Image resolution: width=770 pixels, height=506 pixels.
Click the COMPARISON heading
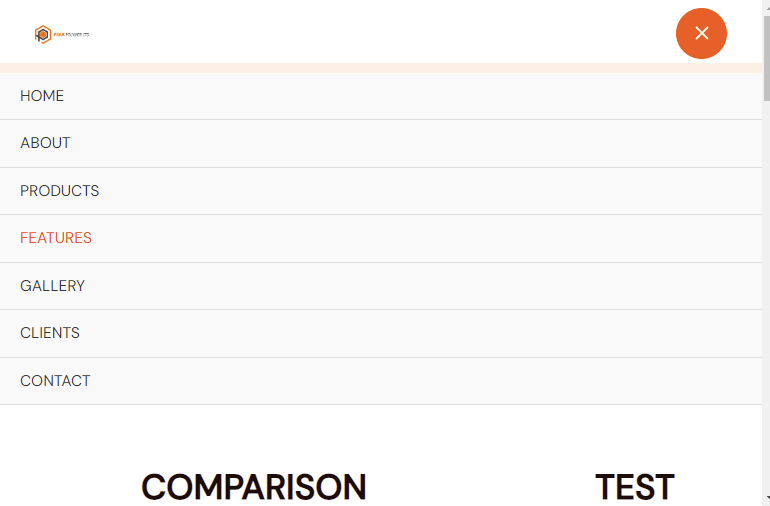(253, 487)
